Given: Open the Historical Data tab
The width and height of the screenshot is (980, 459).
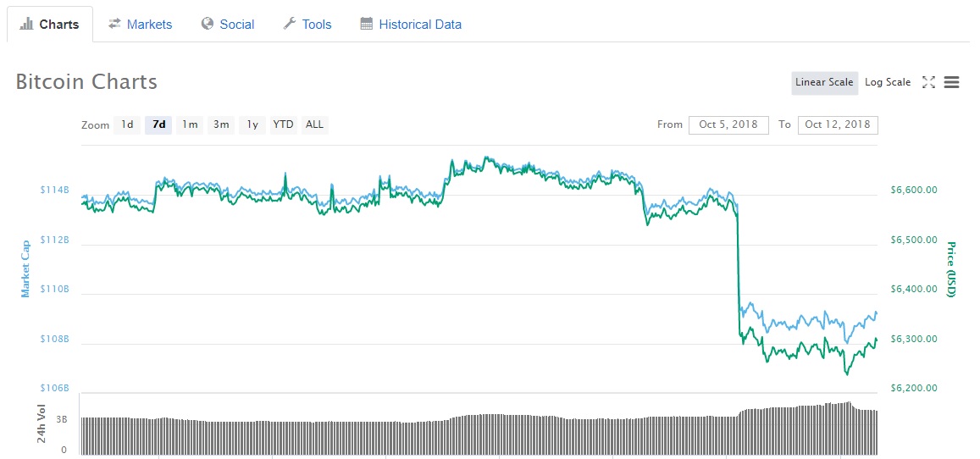Looking at the screenshot, I should 411,25.
